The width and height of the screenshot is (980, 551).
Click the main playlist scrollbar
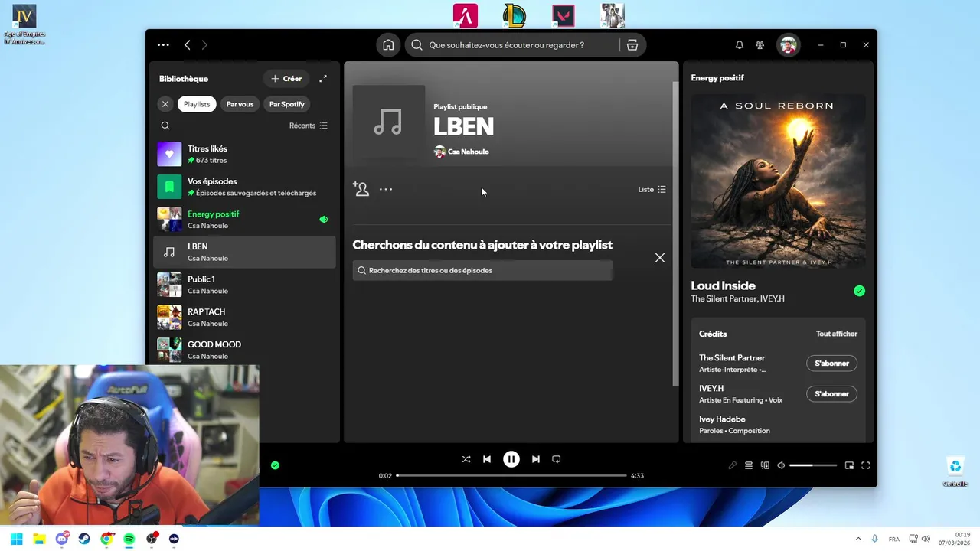(675, 233)
